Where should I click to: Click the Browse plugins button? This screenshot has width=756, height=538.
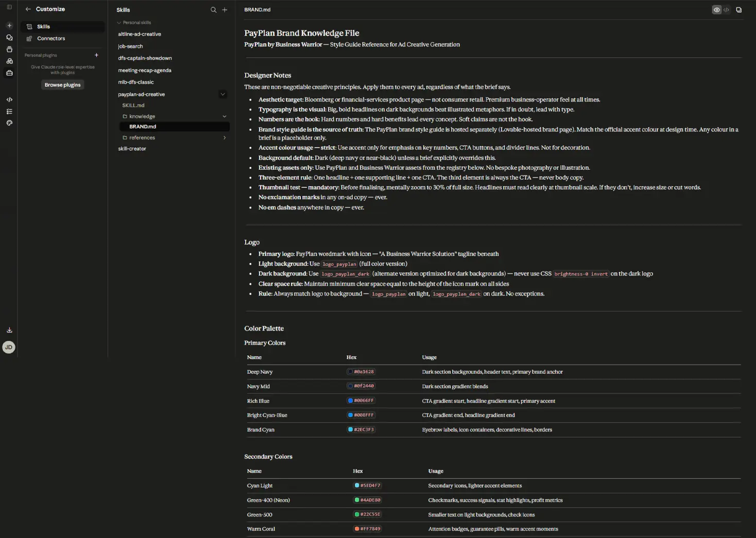(x=62, y=85)
